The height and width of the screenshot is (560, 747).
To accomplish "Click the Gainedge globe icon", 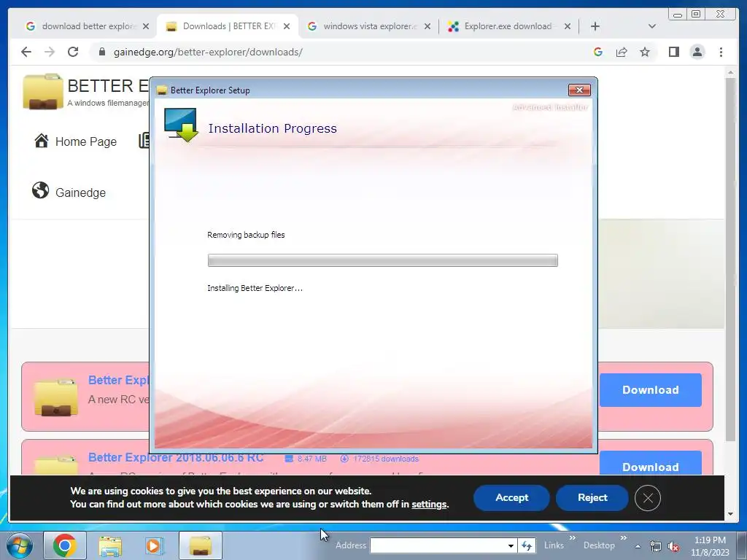I will tap(41, 190).
